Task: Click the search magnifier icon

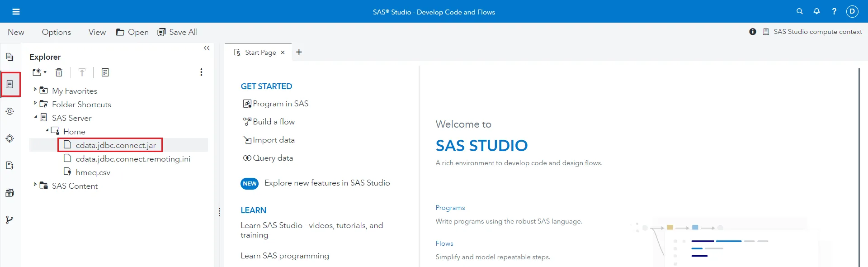Action: (x=799, y=11)
